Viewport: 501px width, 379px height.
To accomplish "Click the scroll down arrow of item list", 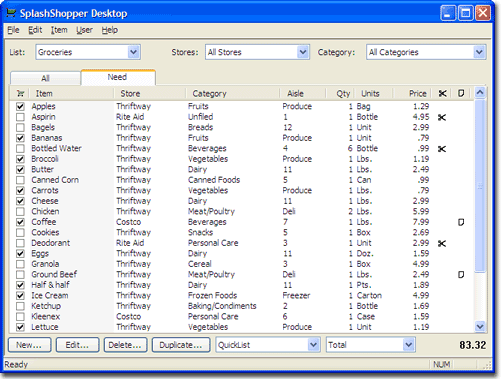I will (480, 326).
